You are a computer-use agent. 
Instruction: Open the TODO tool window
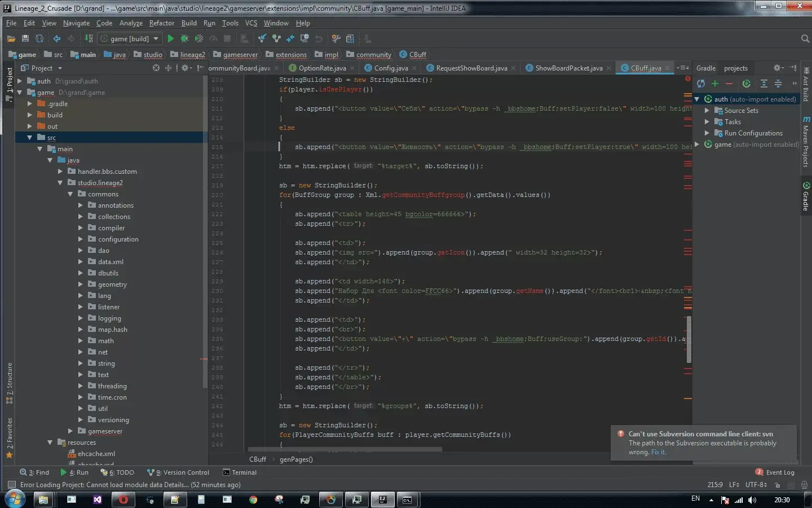[x=117, y=472]
